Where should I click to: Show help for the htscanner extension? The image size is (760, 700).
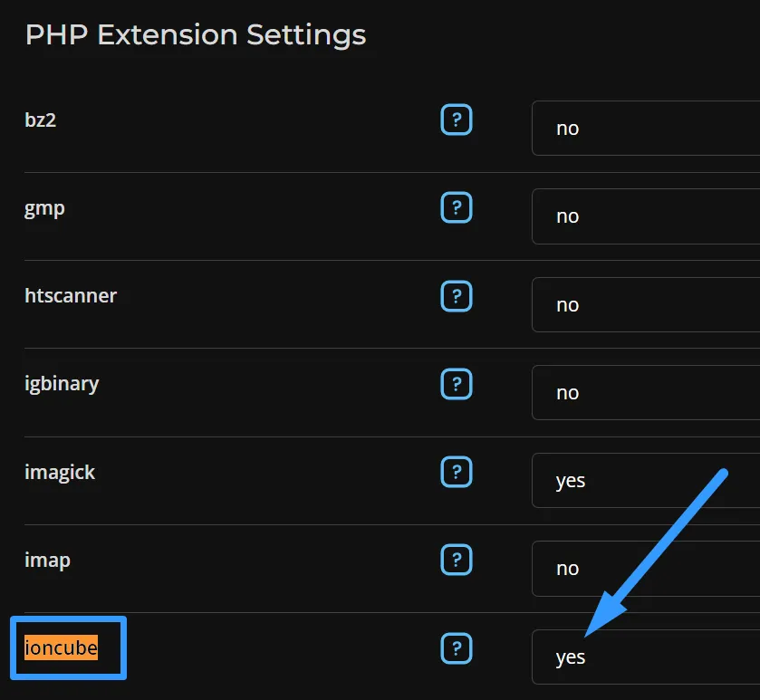click(457, 295)
